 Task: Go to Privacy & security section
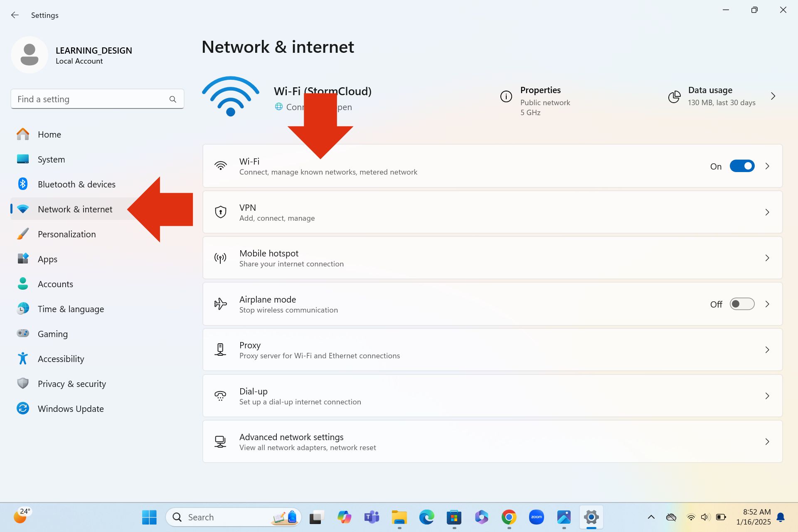click(71, 384)
